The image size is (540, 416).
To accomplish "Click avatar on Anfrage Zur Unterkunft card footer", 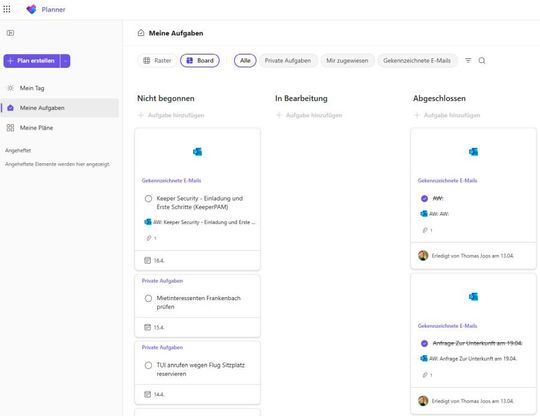I will (423, 401).
